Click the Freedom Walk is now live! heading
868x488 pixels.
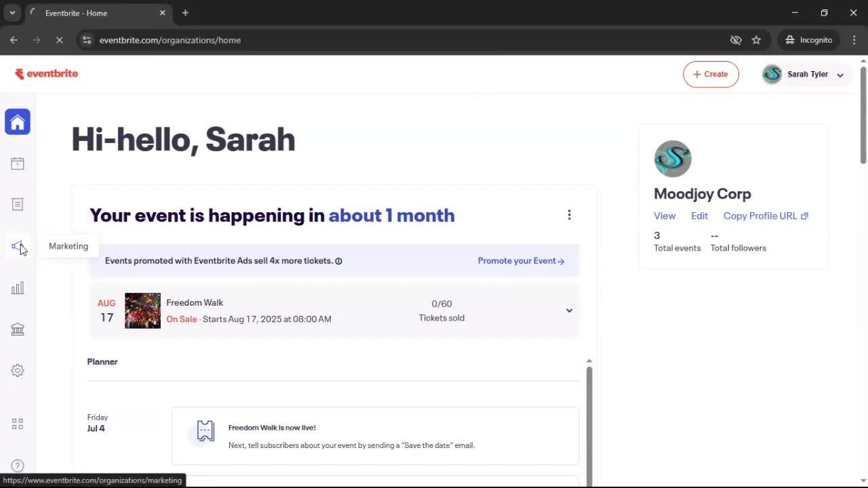click(x=272, y=428)
